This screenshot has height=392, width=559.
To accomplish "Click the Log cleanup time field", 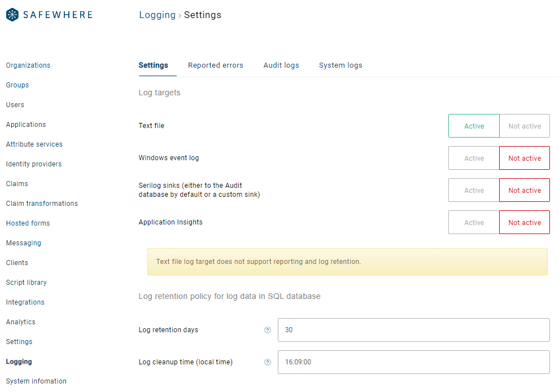I will click(413, 362).
